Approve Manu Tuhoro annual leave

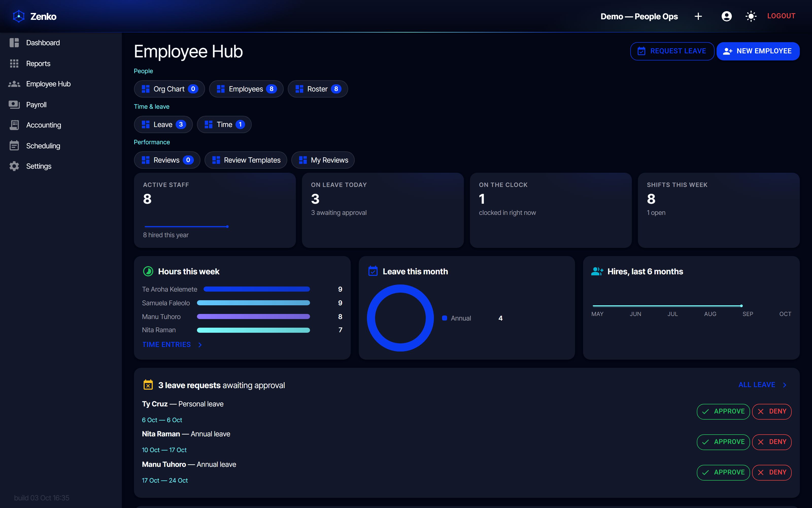tap(723, 472)
